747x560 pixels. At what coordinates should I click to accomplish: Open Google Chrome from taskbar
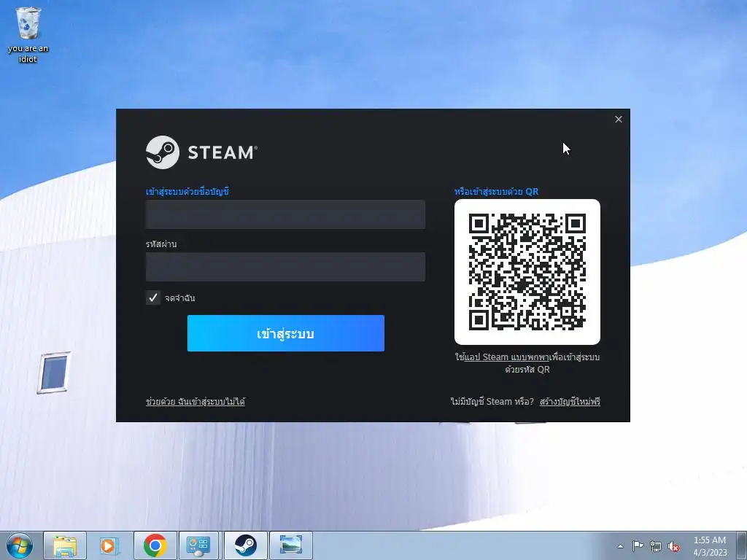[x=155, y=545]
